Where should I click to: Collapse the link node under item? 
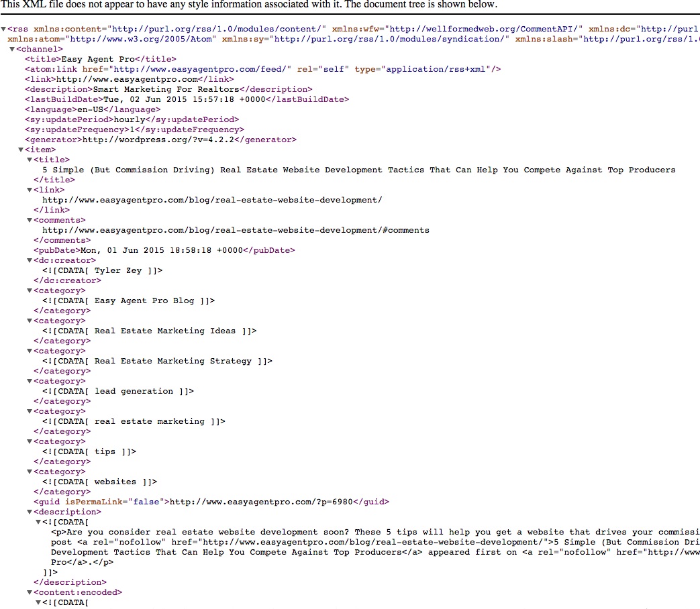[30, 190]
